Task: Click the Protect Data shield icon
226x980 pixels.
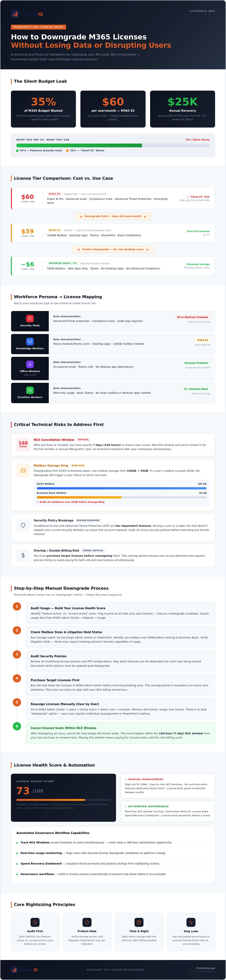Action: 87,923
